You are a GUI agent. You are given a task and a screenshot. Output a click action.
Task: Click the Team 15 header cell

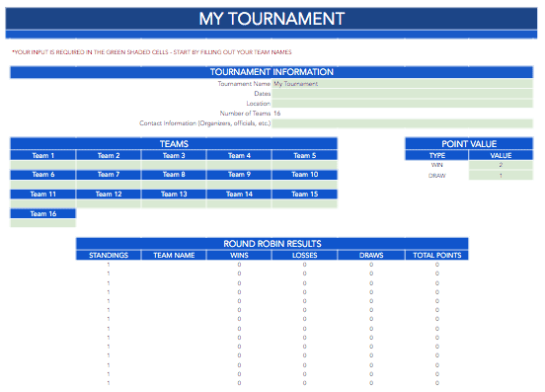(305, 194)
